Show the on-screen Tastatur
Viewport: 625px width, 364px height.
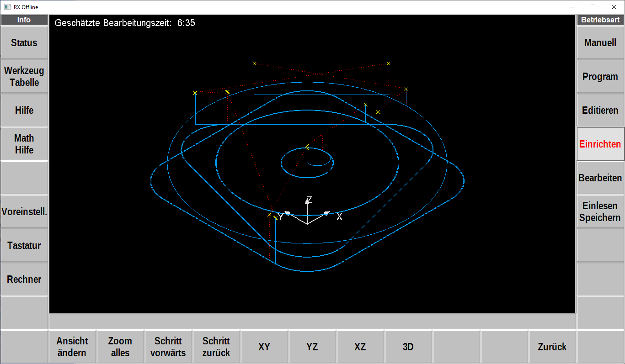click(24, 246)
